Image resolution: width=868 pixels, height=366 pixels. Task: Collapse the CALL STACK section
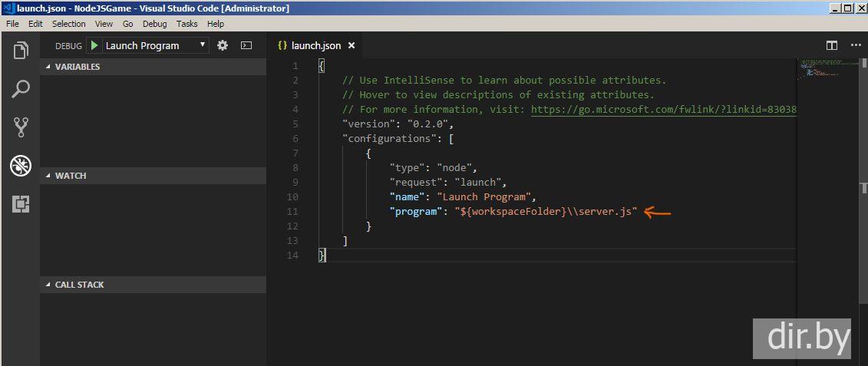click(x=79, y=285)
